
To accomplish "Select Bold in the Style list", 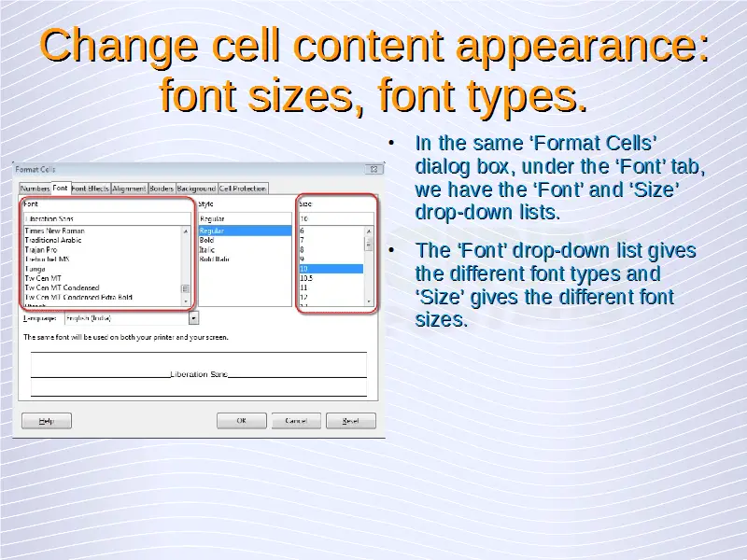I will (207, 240).
